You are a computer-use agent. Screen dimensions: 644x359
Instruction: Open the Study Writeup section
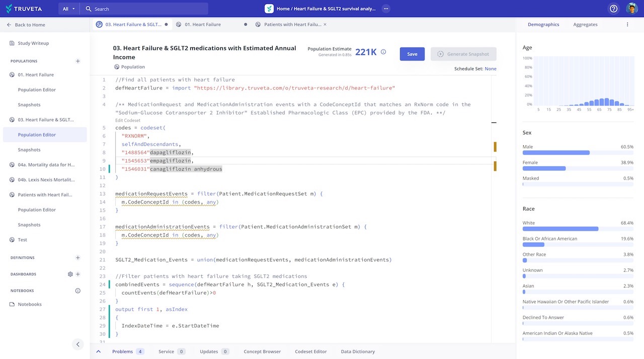[x=34, y=43]
